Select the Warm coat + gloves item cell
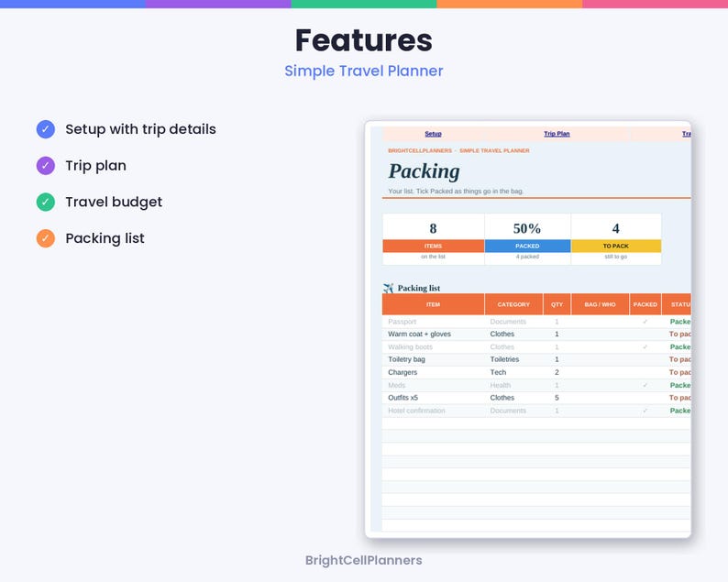Viewport: 728px width, 582px height. click(433, 335)
